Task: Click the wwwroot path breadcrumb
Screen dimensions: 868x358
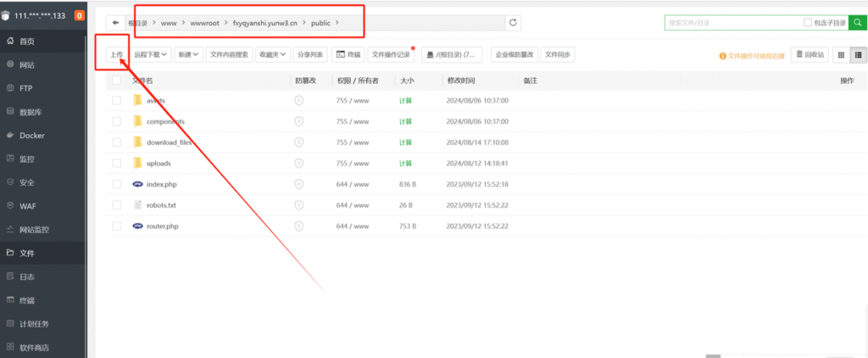Action: pos(205,23)
